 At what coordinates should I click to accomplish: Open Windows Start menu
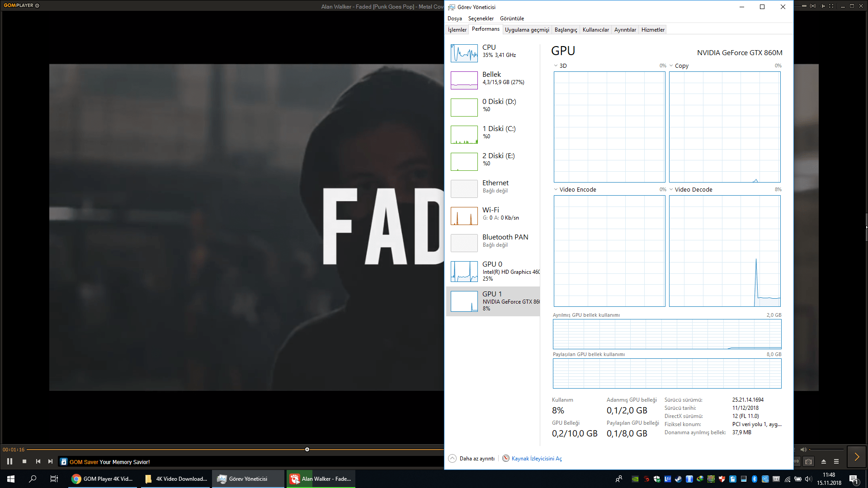(x=11, y=479)
